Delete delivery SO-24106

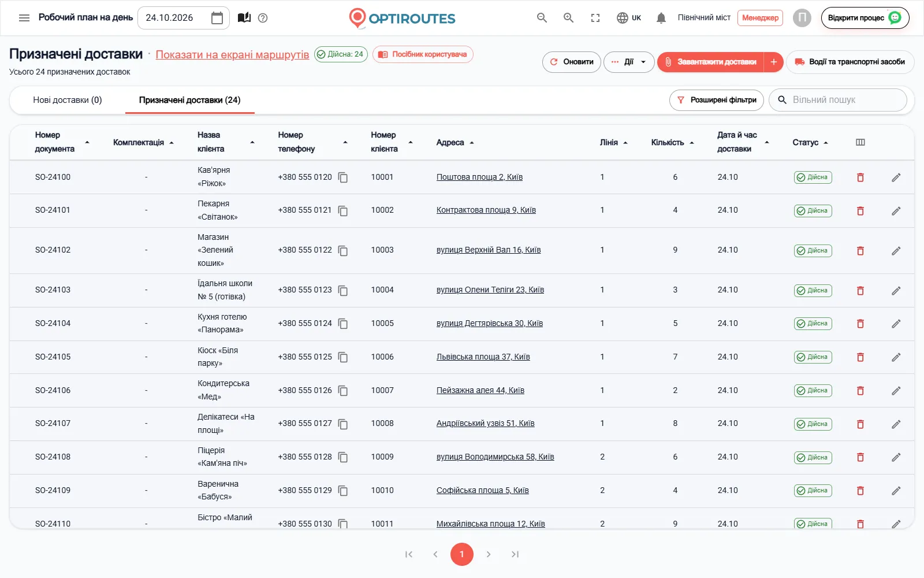click(x=860, y=391)
